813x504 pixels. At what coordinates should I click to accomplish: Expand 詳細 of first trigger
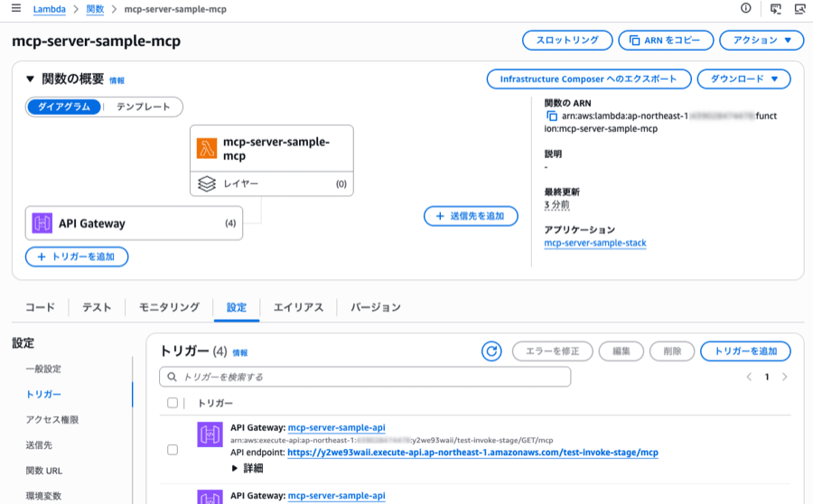(248, 468)
